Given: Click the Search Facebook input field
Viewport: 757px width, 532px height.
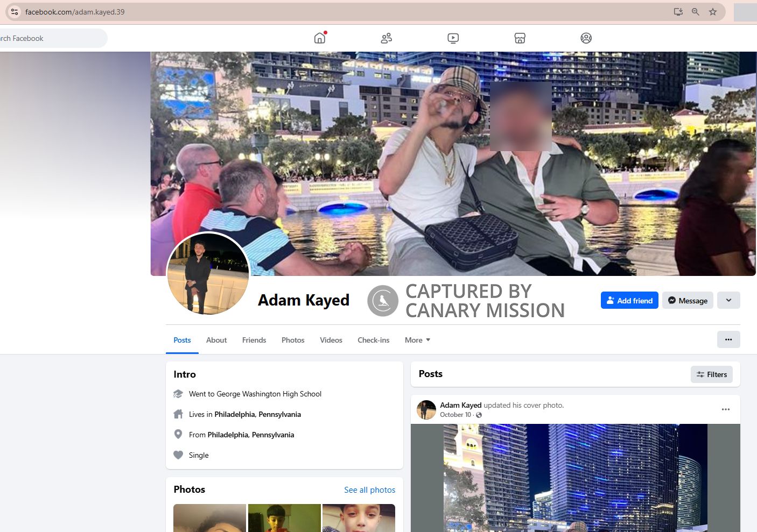Looking at the screenshot, I should click(48, 38).
